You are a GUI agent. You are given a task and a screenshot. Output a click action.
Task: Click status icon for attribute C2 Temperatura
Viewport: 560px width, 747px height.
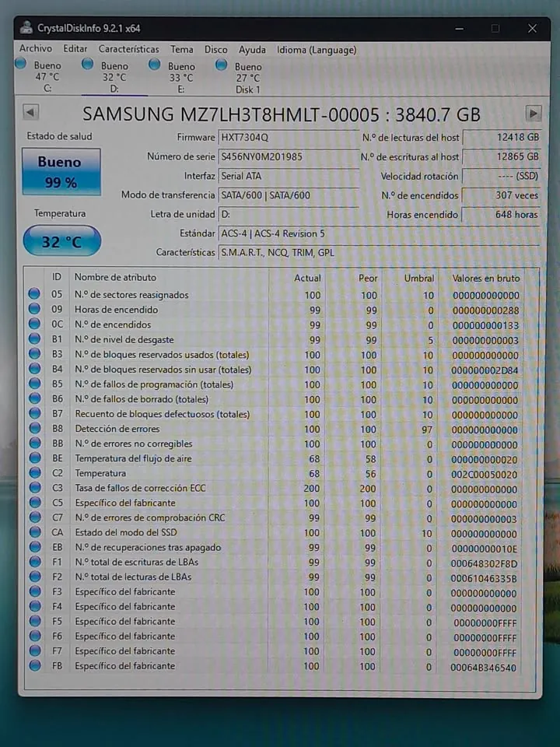(34, 472)
